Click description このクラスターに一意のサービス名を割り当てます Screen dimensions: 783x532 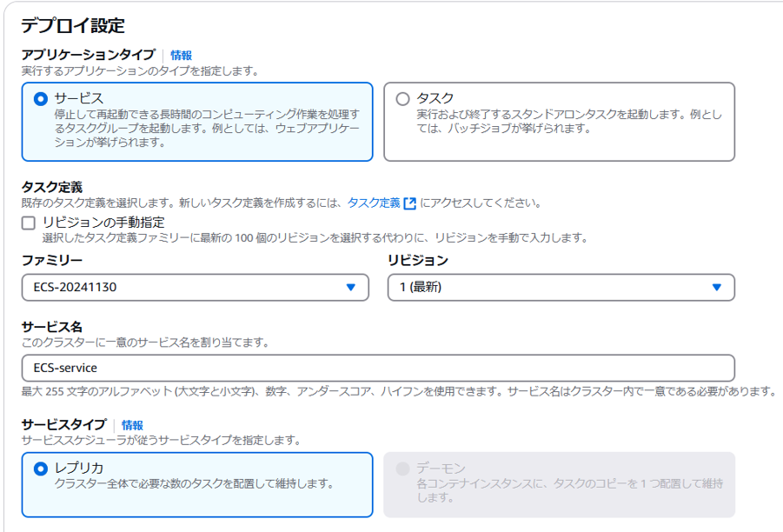[x=145, y=342]
